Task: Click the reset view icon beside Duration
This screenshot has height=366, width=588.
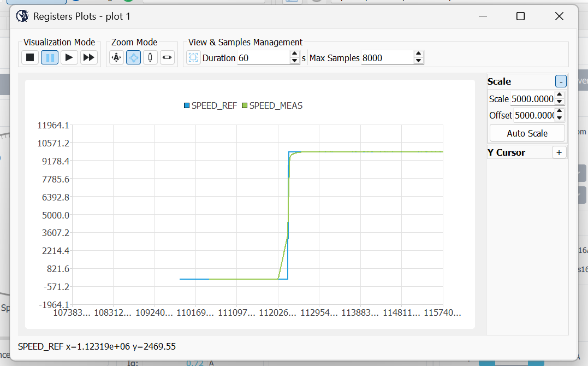Action: [193, 57]
